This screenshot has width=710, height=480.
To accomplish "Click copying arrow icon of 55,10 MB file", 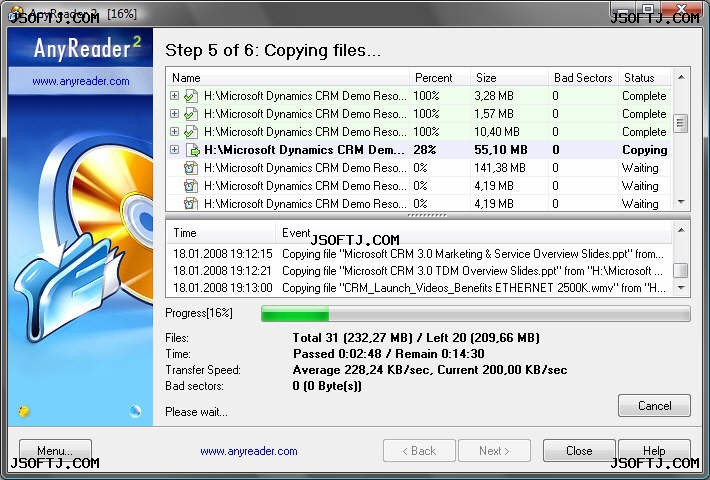I will pos(192,150).
